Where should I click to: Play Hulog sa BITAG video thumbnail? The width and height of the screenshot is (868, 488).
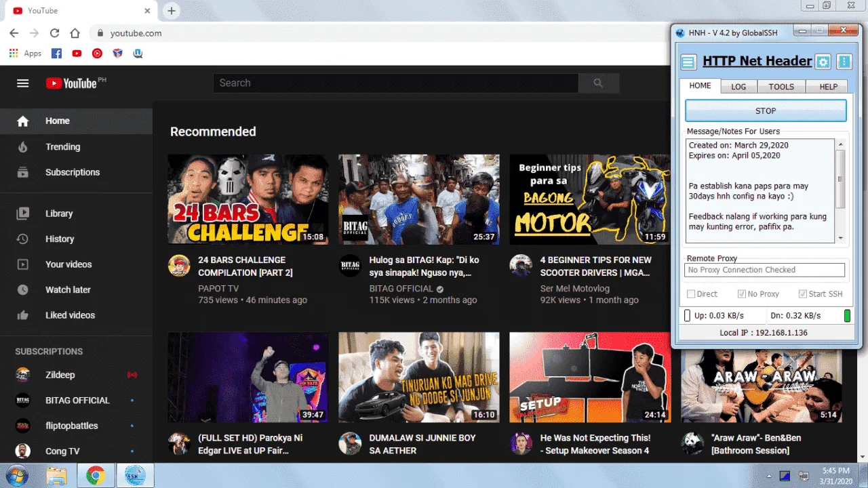(419, 199)
